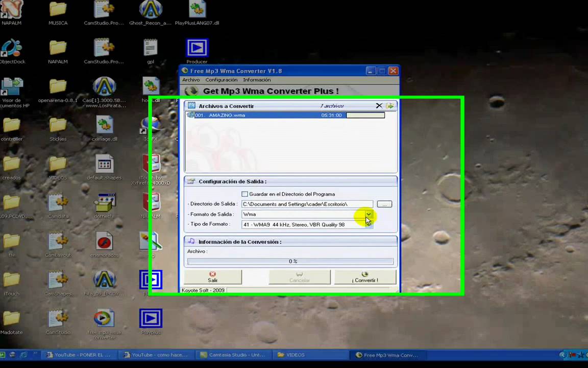588x368 pixels.
Task: Select the Ghost_Recon desktop icon
Action: click(x=151, y=9)
